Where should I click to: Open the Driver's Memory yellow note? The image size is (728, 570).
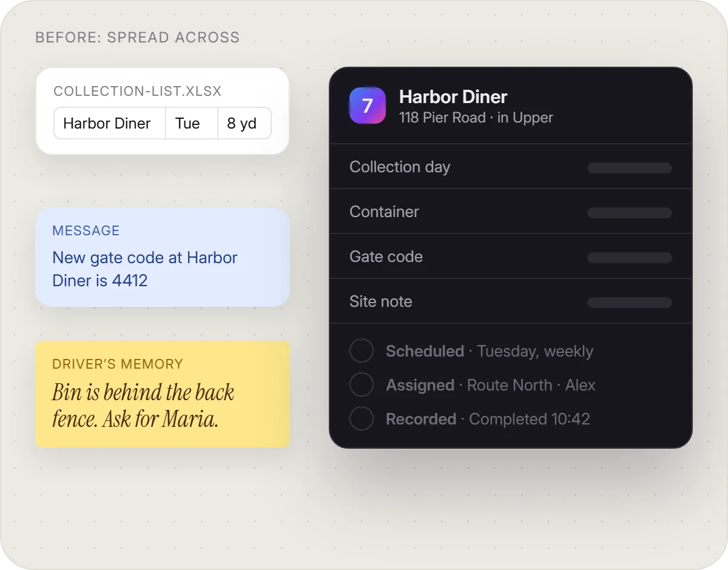(x=163, y=394)
